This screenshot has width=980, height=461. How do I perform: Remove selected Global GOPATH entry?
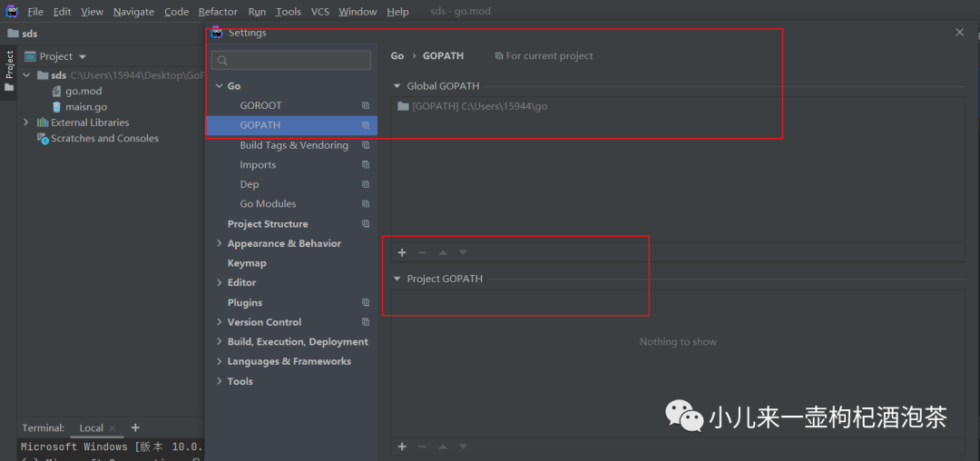422,252
